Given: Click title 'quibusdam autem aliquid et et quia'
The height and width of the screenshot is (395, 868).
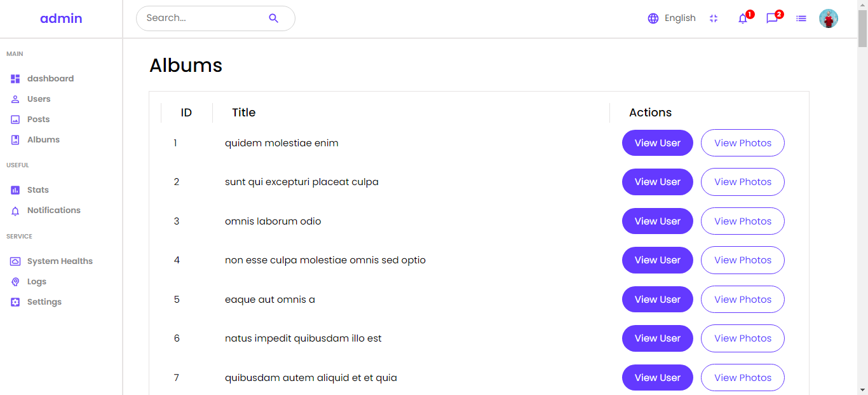Looking at the screenshot, I should coord(311,378).
